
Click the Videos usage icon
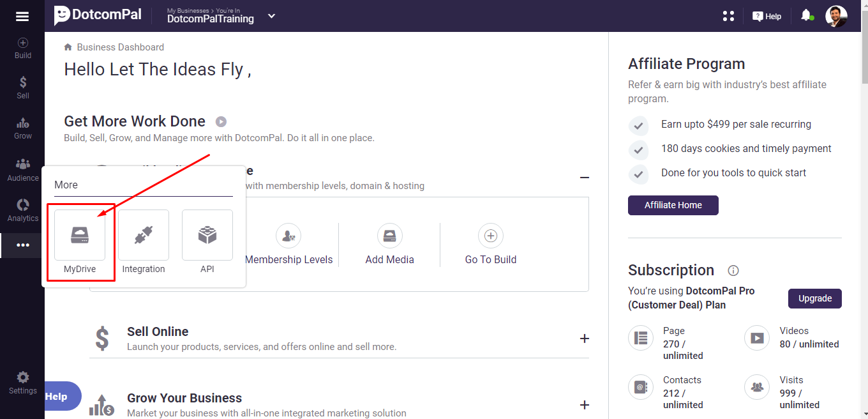point(758,338)
